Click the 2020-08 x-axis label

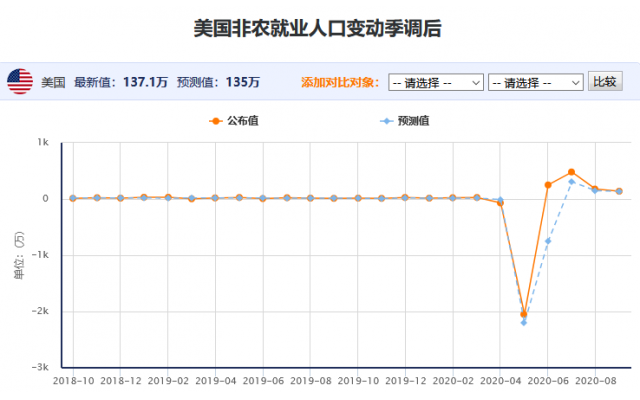coord(596,381)
